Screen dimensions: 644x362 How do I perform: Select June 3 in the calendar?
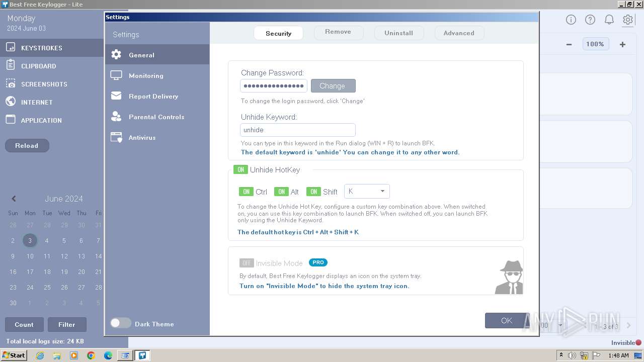click(x=30, y=240)
